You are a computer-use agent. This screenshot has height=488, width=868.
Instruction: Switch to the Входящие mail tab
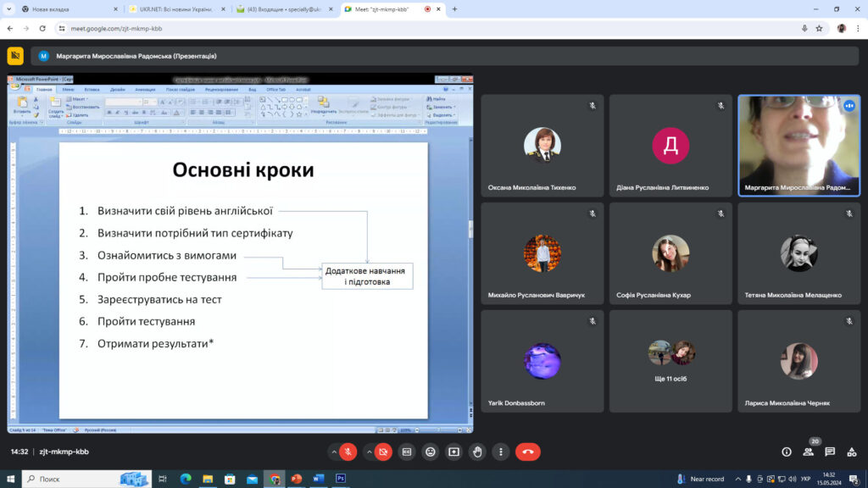tap(285, 8)
